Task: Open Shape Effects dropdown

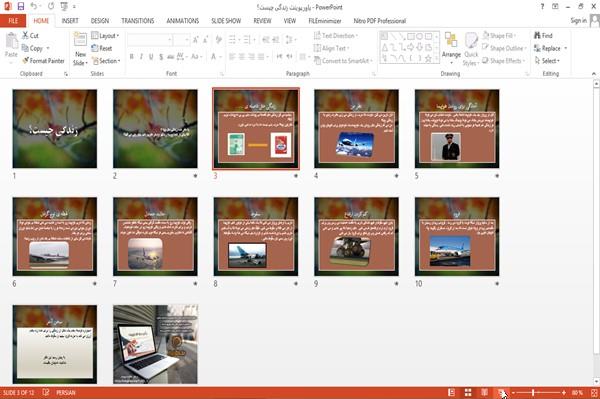Action: click(x=504, y=61)
